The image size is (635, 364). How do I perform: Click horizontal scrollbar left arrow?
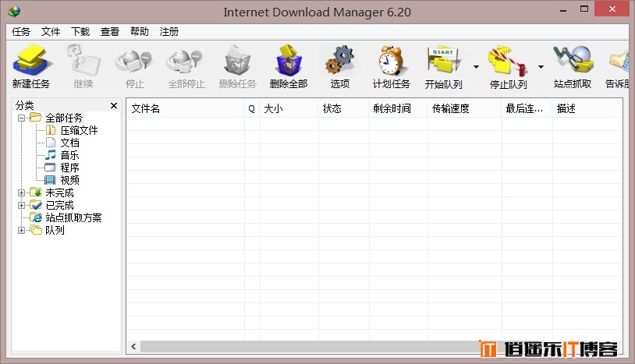133,347
